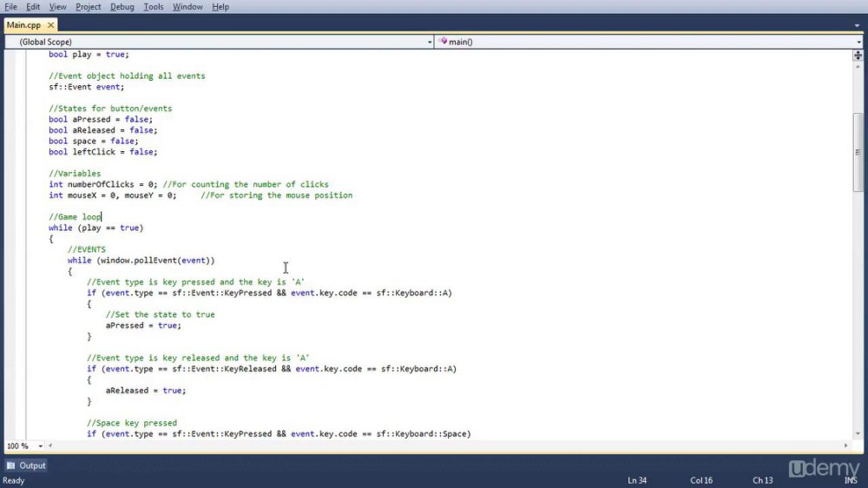Click the split editor handle above scrollbar

pos(858,55)
